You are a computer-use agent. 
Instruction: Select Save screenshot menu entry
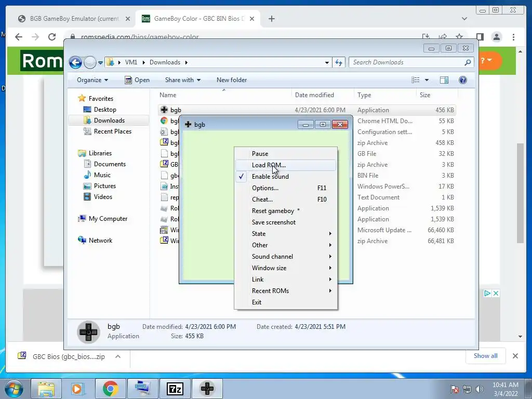pos(286,222)
